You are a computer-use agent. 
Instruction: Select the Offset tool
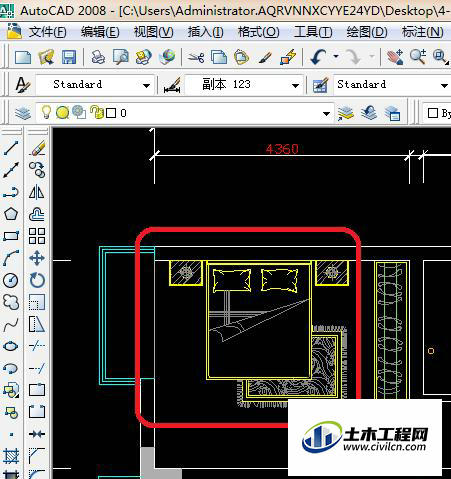point(37,214)
